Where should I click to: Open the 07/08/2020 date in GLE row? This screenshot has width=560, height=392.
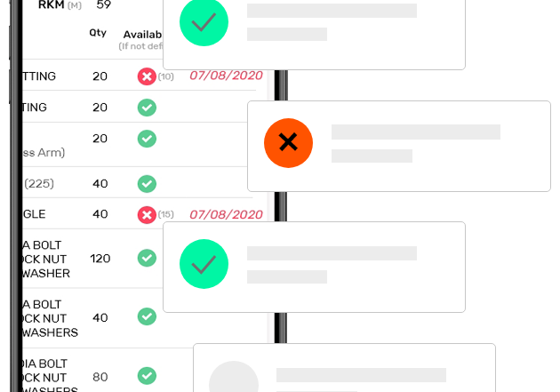click(226, 214)
